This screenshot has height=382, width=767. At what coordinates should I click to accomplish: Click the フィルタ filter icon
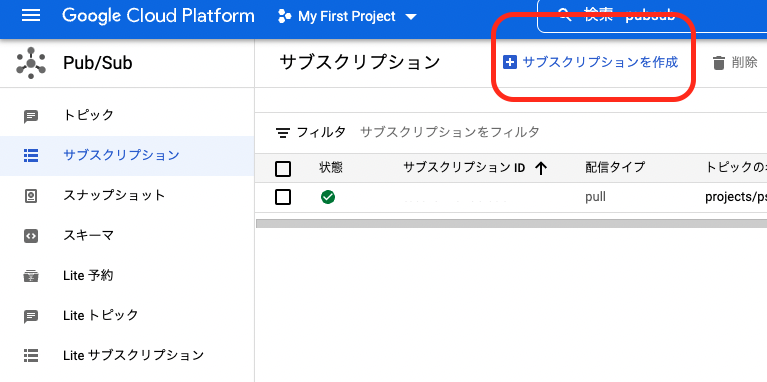tap(283, 133)
